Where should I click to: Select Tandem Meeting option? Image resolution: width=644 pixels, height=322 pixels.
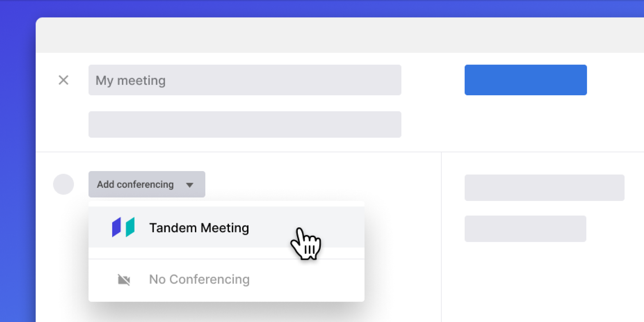point(226,227)
